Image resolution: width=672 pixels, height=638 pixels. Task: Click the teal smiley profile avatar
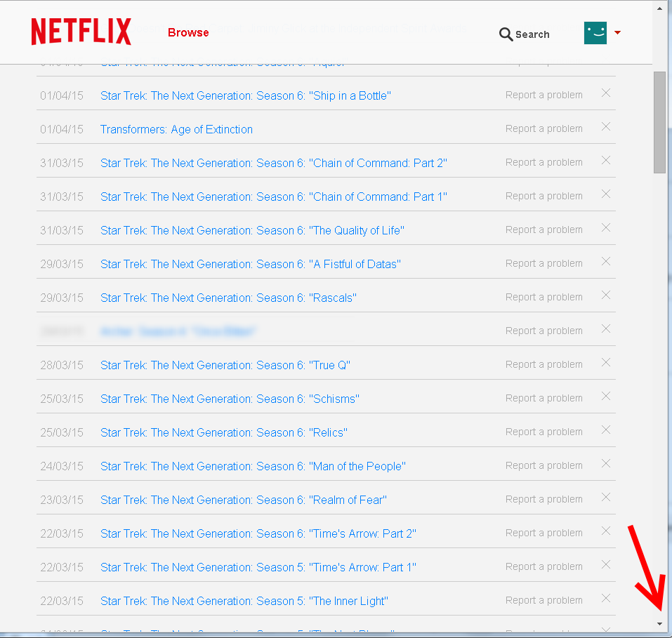tap(595, 33)
